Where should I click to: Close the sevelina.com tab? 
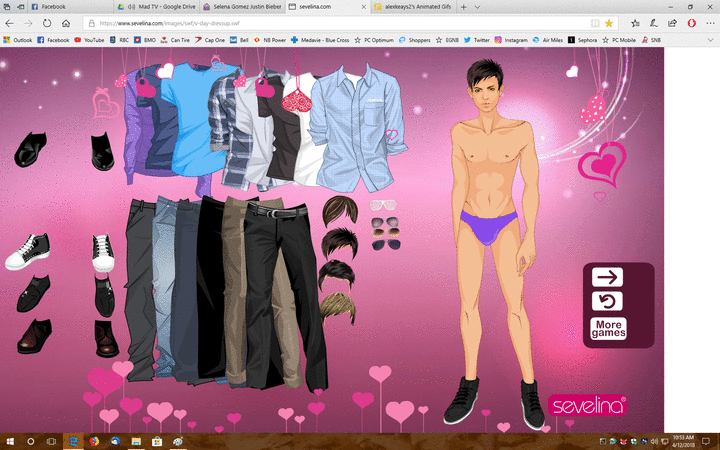[364, 7]
